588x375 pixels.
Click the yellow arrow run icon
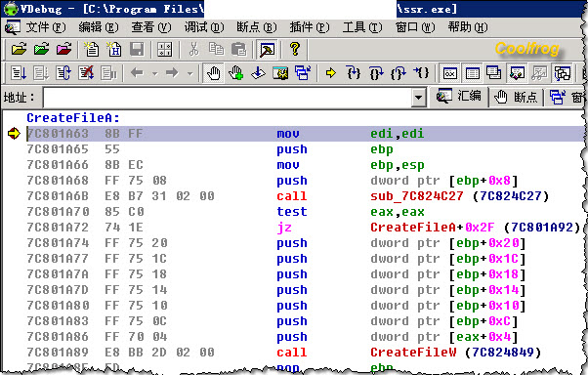[x=330, y=72]
